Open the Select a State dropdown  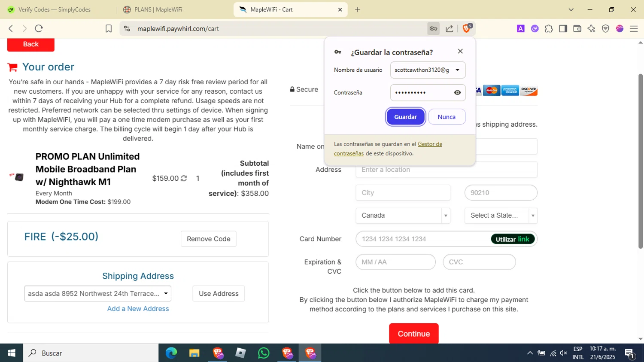(501, 216)
